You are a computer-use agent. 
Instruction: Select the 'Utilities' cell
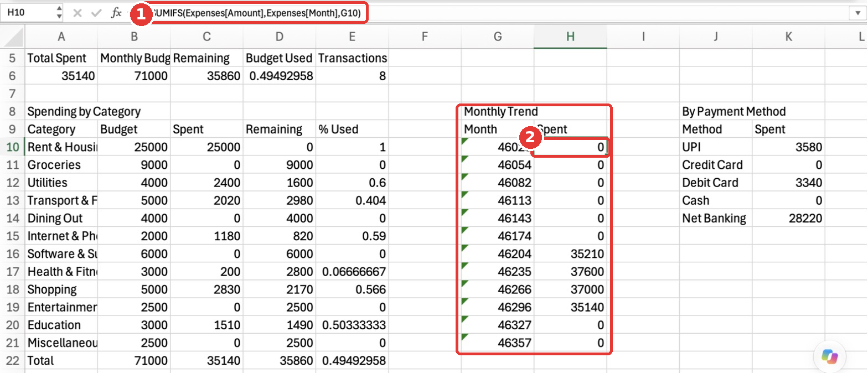(61, 182)
